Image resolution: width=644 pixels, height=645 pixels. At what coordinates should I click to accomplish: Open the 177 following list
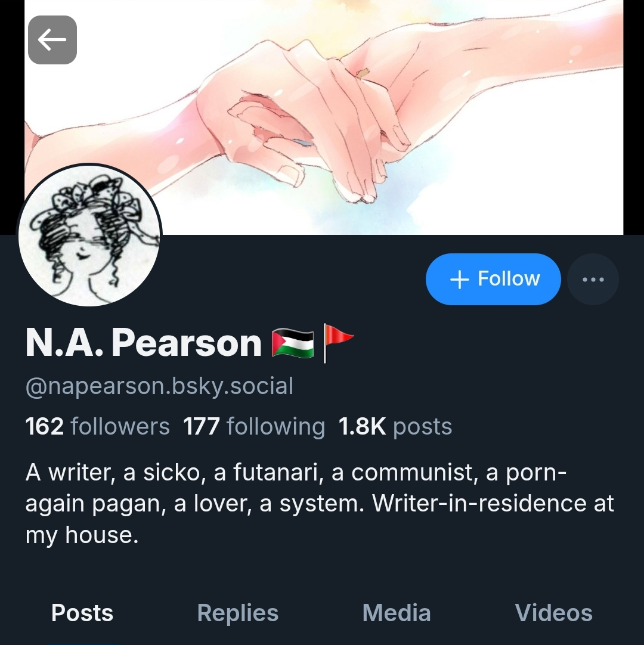click(x=254, y=426)
